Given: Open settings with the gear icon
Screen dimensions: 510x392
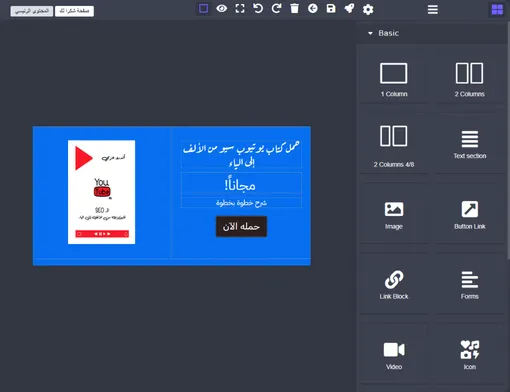Looking at the screenshot, I should tap(368, 9).
